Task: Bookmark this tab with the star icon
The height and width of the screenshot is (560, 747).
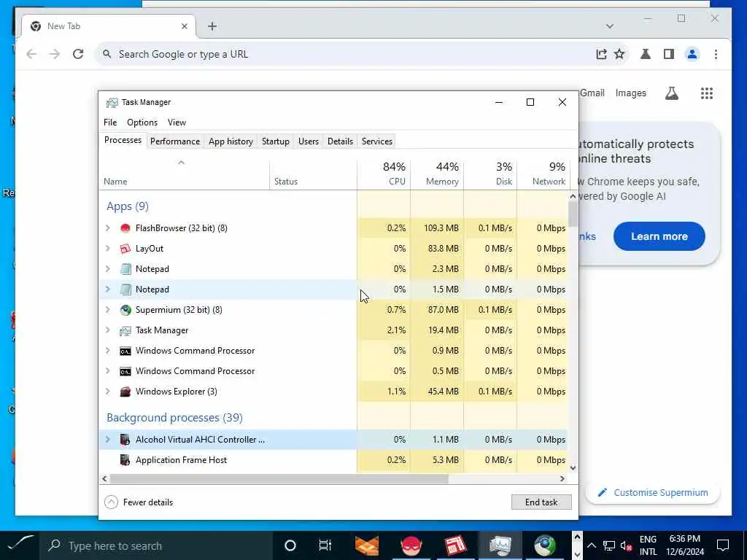Action: pos(619,54)
